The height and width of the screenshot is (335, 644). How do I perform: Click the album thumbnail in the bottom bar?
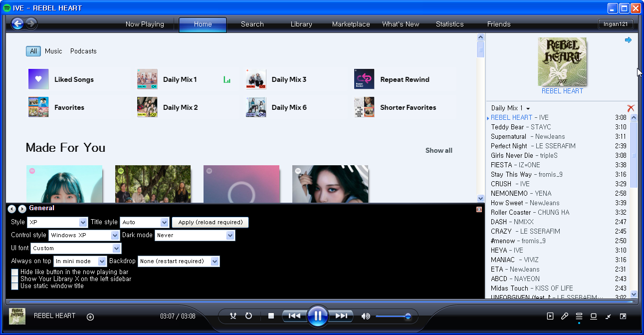tap(17, 316)
